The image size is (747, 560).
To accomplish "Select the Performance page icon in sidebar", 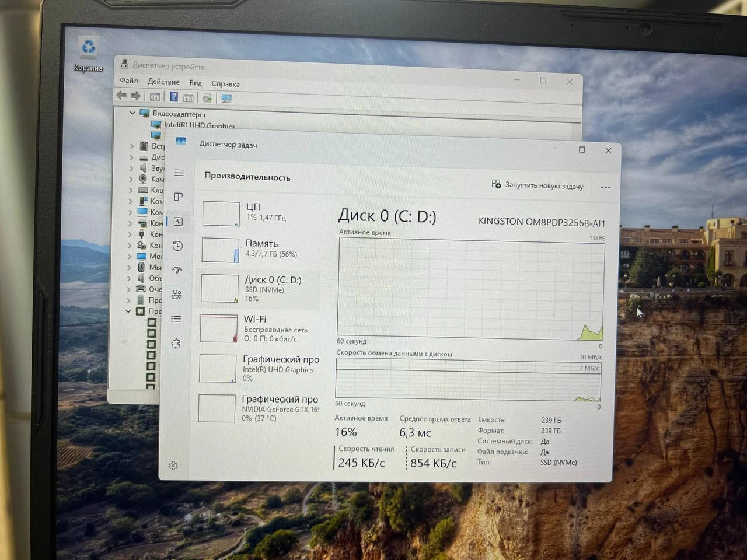I will tap(179, 222).
